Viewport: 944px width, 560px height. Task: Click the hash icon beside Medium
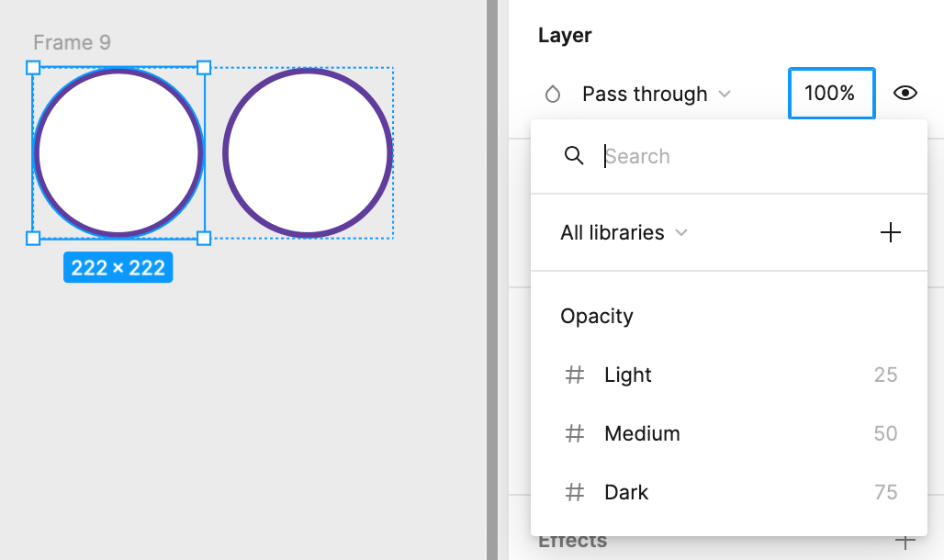574,433
